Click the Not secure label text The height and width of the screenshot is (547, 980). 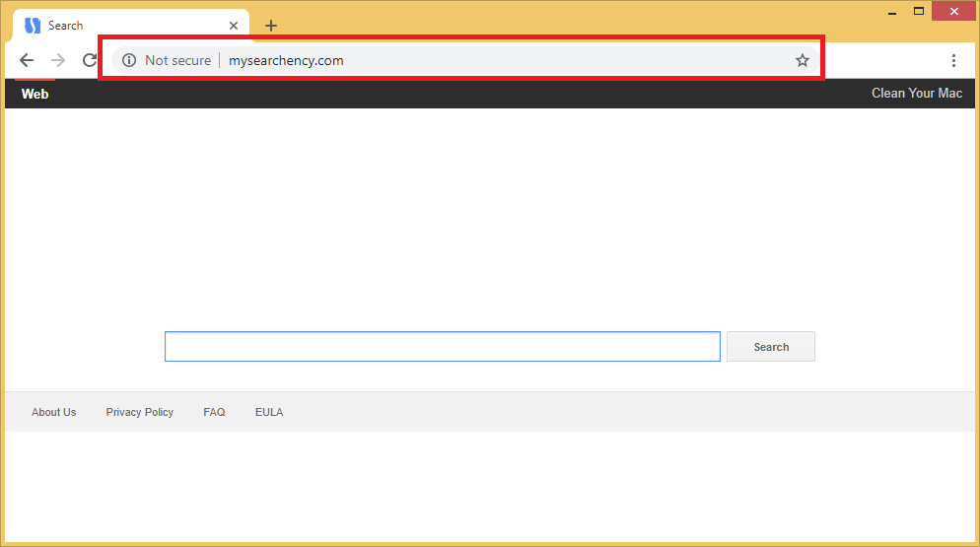[x=178, y=61]
